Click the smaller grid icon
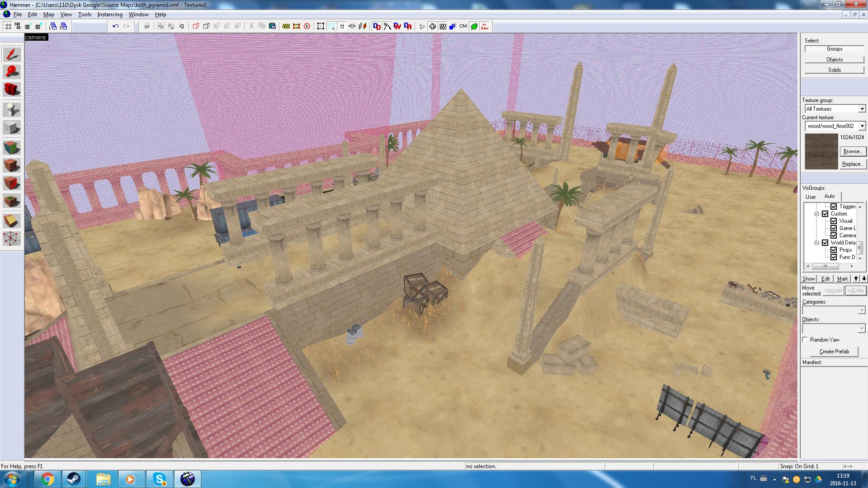Image resolution: width=868 pixels, height=488 pixels. point(28,26)
